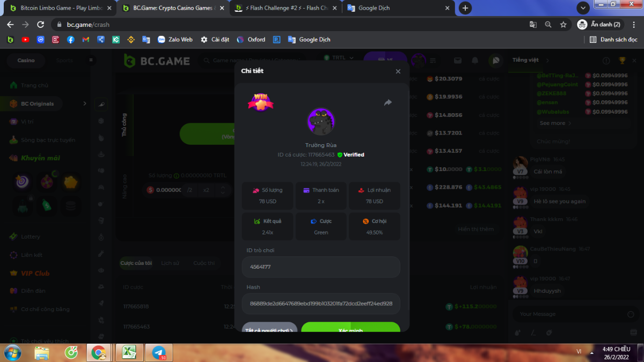Open the Facebook bookmark icon
644x362 pixels.
(x=70, y=40)
